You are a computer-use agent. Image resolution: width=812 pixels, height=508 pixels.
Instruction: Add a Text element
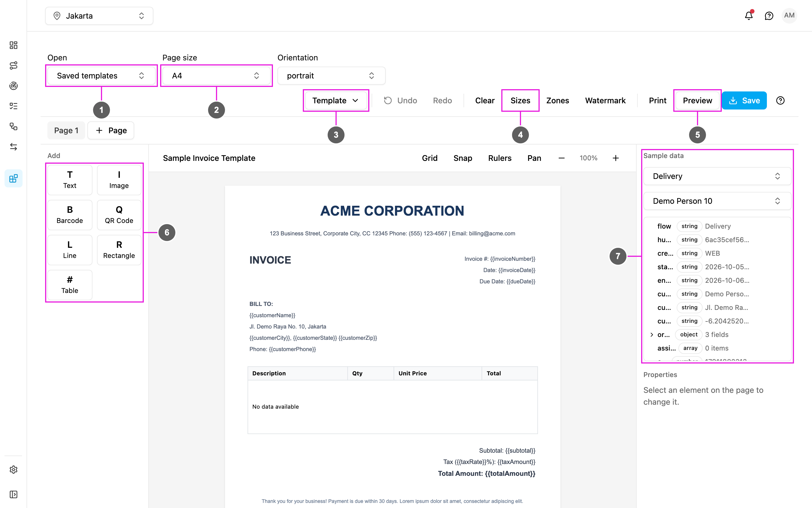coord(70,180)
